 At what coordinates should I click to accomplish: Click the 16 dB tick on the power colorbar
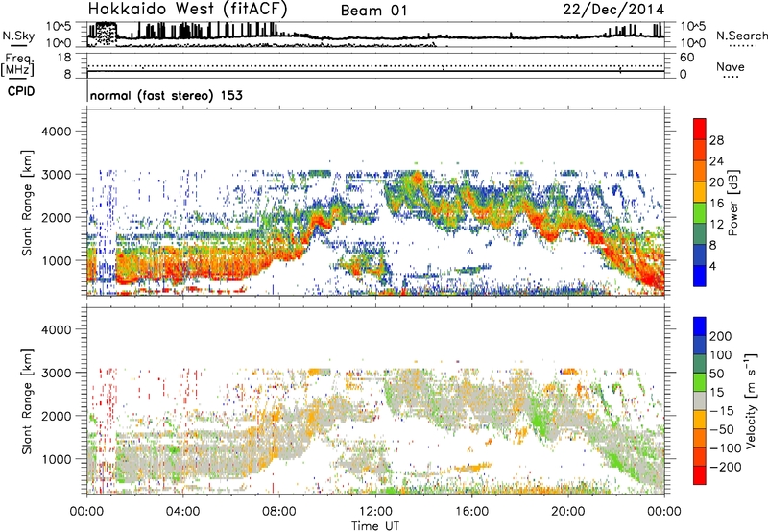716,204
